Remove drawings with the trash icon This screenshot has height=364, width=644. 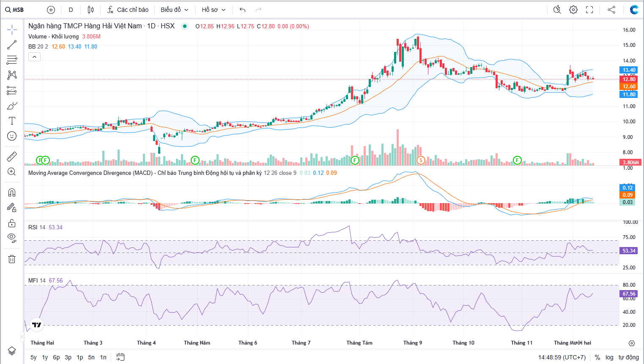coord(12,259)
